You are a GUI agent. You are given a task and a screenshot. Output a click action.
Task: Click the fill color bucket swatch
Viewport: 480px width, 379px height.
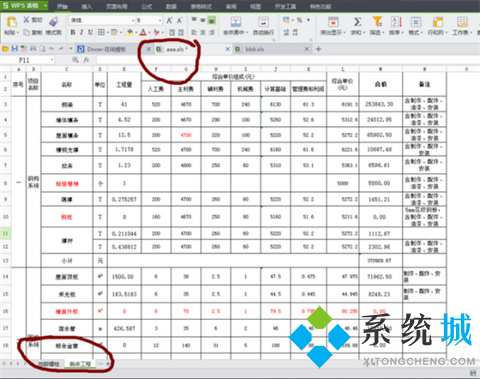[130, 32]
